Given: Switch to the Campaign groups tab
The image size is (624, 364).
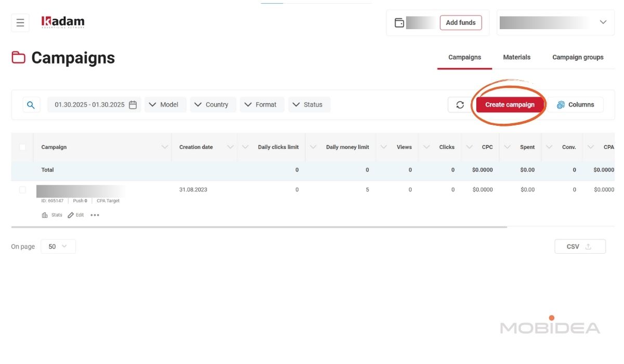Looking at the screenshot, I should click(x=578, y=57).
